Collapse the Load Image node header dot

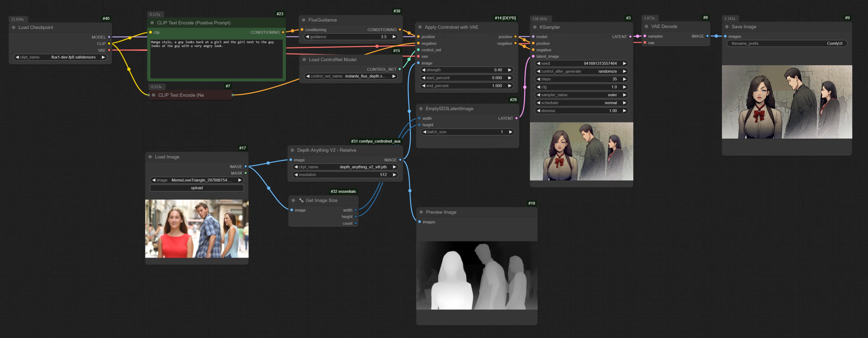point(150,157)
